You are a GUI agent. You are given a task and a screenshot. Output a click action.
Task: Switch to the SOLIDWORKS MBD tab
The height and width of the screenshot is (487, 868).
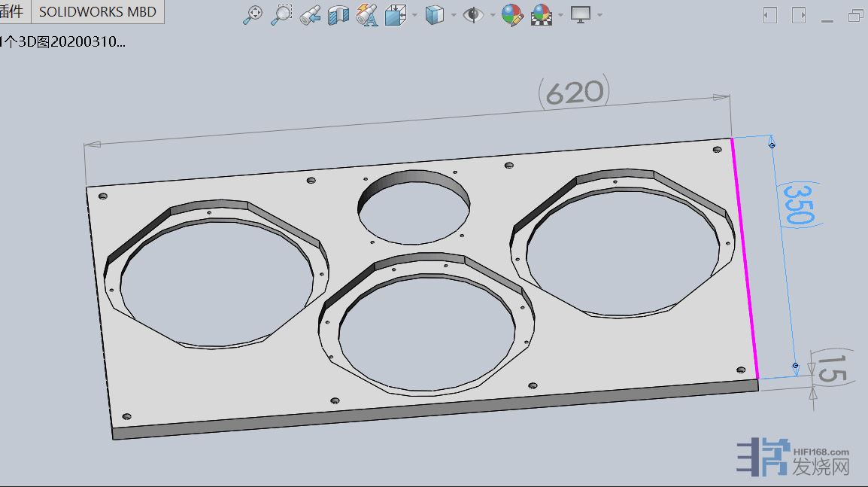pos(97,11)
